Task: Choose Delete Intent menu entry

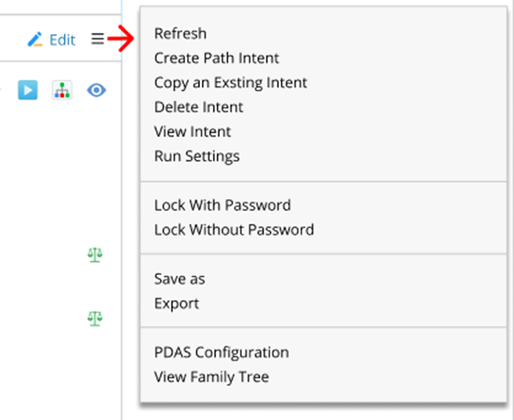Action: [x=199, y=107]
